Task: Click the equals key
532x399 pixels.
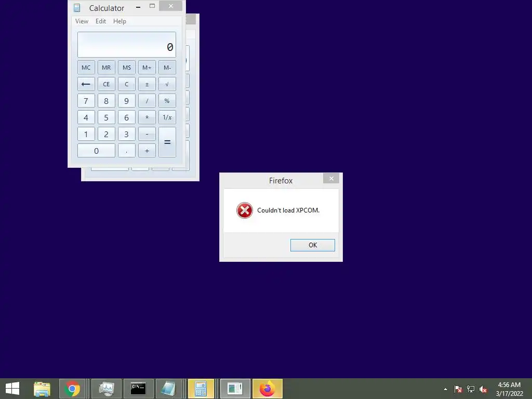Action: 167,142
